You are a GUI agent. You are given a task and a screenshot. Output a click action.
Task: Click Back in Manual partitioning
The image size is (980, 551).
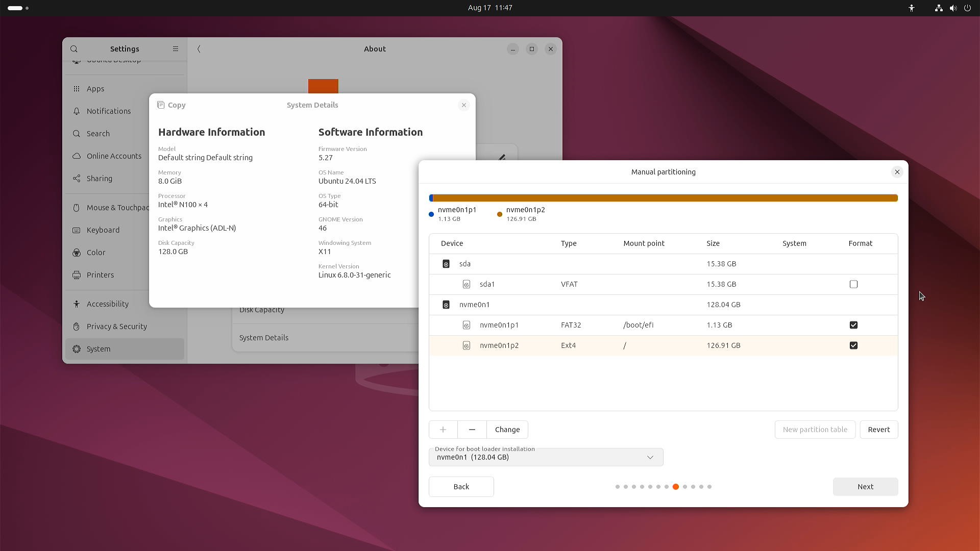click(x=461, y=487)
